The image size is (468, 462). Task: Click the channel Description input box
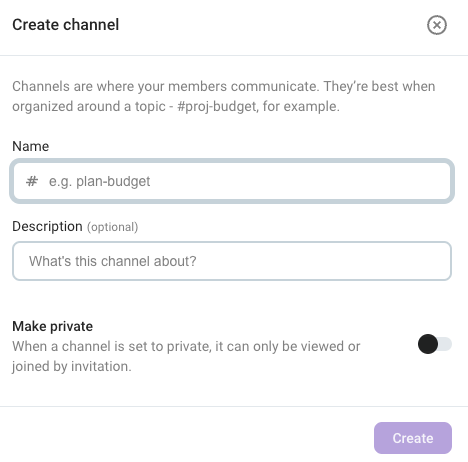pos(232,261)
